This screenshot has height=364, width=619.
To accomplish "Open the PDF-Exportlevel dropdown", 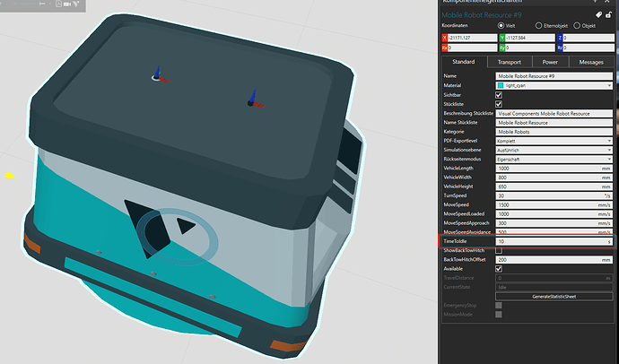I will (x=555, y=141).
